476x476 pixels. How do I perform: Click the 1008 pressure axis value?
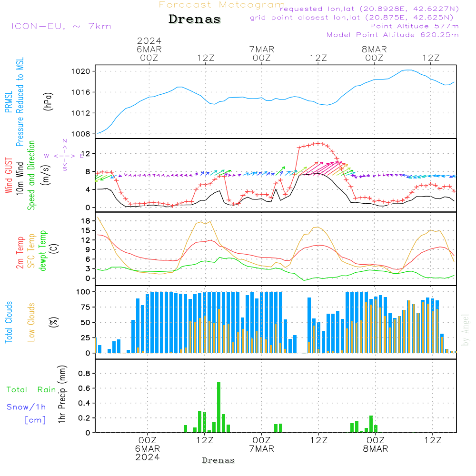80,134
